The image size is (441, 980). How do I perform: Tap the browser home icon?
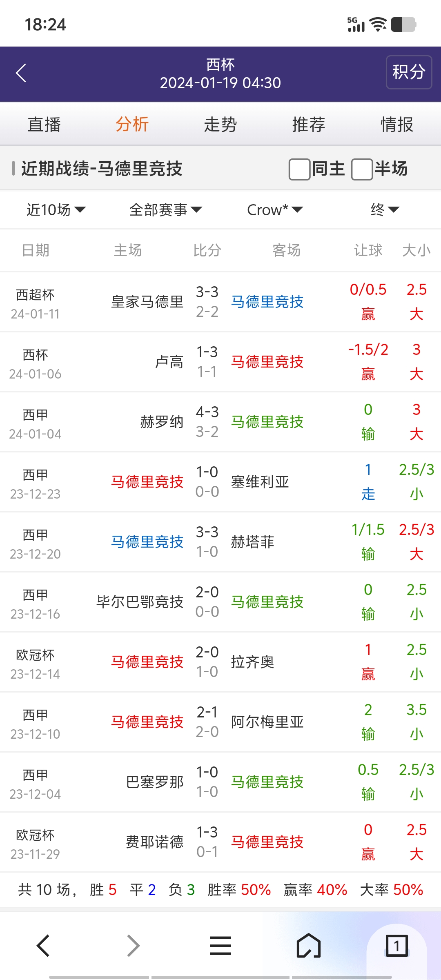[x=309, y=946]
